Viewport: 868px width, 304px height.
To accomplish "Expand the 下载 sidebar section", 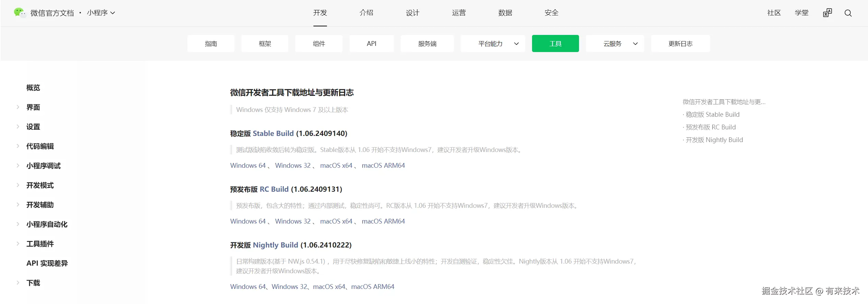I will pos(18,283).
